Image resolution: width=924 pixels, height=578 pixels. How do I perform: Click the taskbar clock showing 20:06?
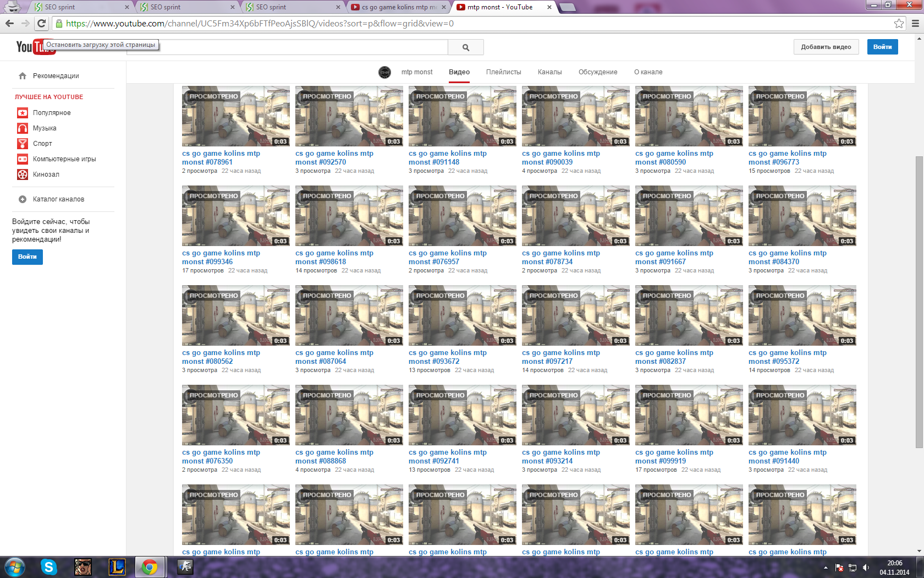coord(894,568)
